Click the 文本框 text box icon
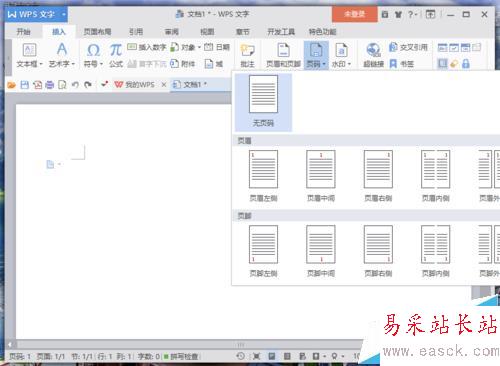Image resolution: width=500 pixels, height=366 pixels. 29,50
